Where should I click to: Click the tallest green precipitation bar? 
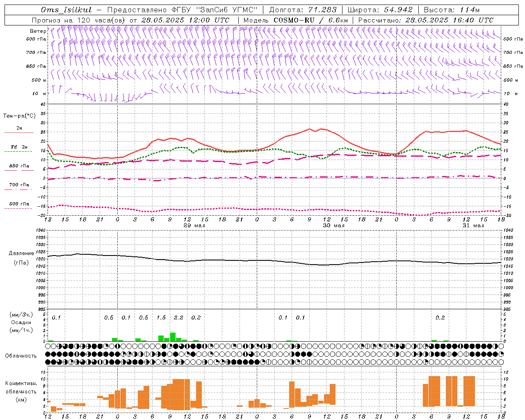[173, 337]
